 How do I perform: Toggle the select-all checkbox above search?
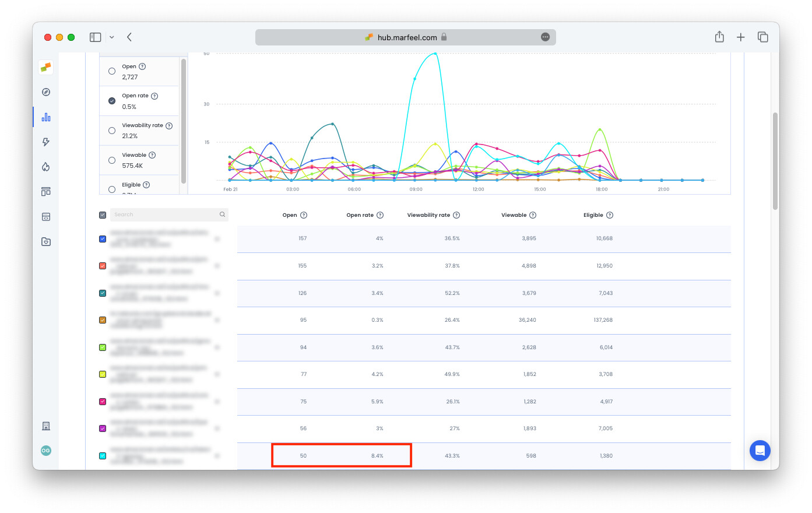(103, 215)
